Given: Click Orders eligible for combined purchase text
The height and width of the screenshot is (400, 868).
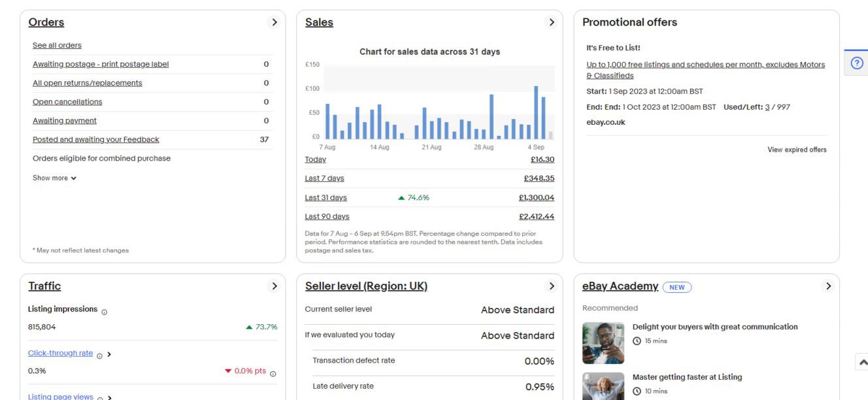Looking at the screenshot, I should click(x=101, y=158).
